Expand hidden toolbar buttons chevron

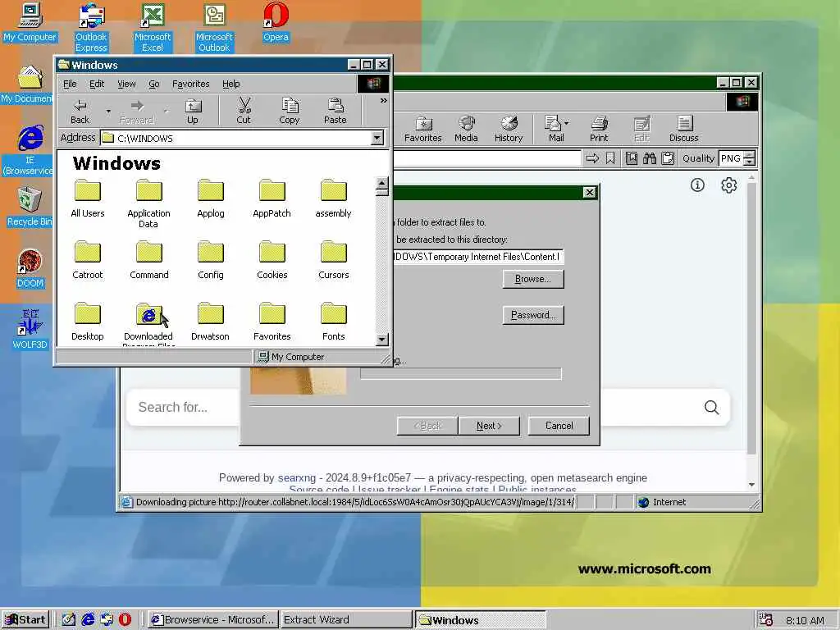[384, 101]
